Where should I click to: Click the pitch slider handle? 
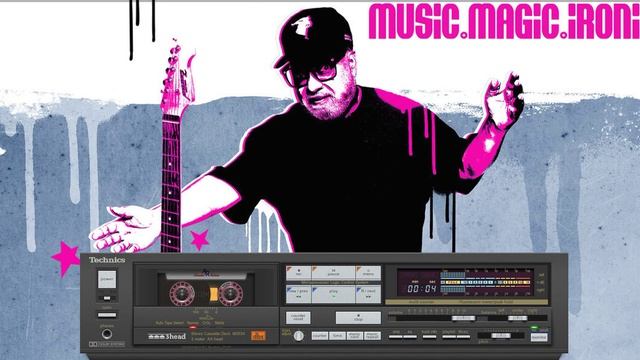click(501, 336)
